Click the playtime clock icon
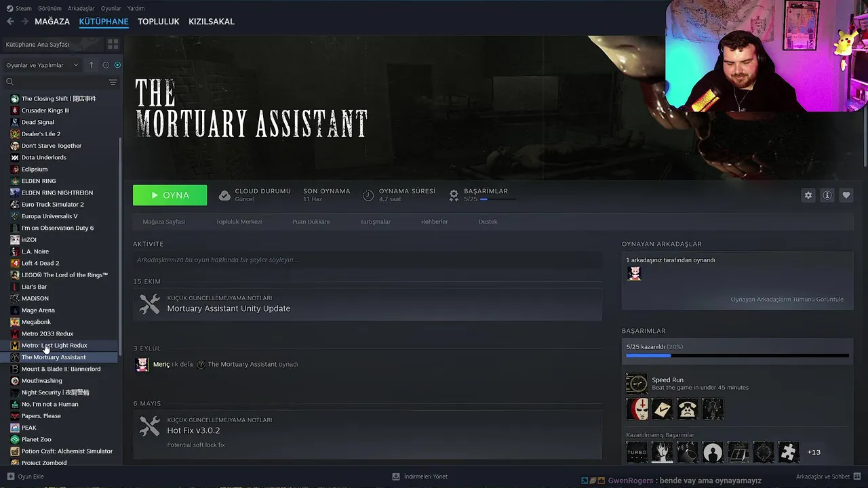Image resolution: width=868 pixels, height=488 pixels. tap(368, 195)
